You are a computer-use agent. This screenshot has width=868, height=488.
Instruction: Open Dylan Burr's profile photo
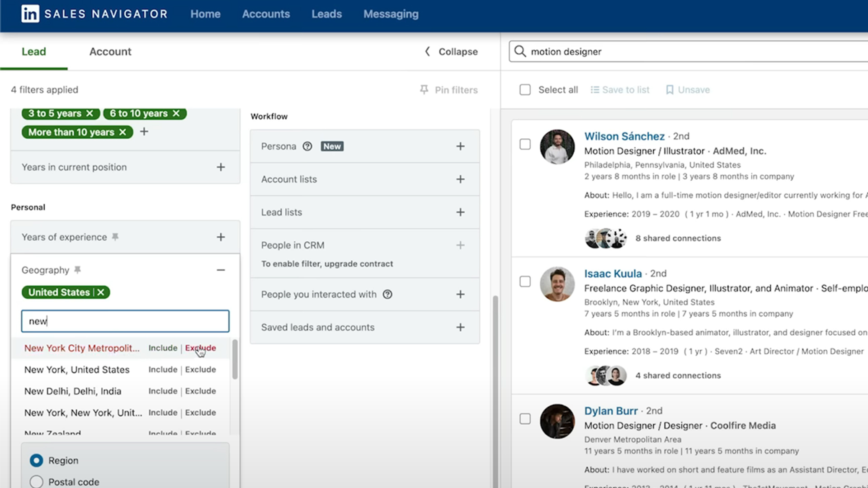pos(557,421)
